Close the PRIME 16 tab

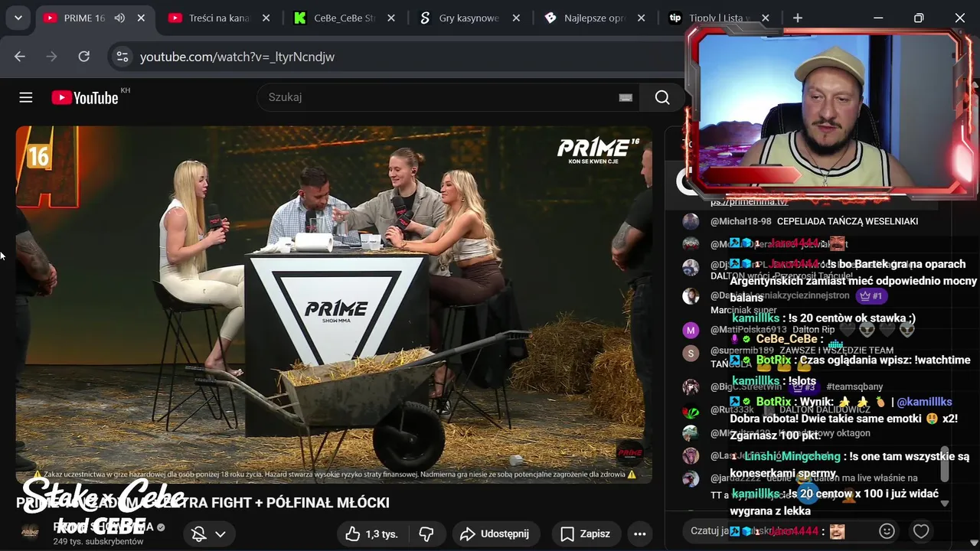[x=141, y=18]
